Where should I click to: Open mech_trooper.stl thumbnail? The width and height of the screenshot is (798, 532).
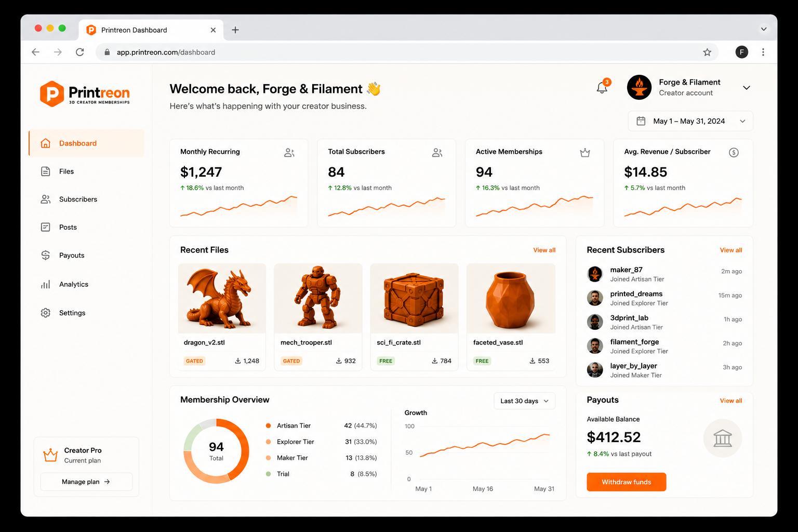(318, 298)
